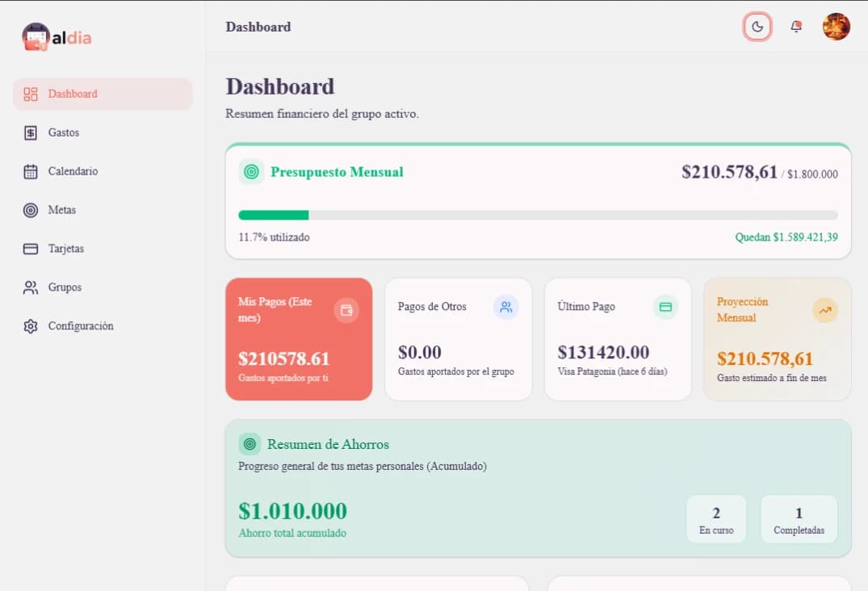Image resolution: width=868 pixels, height=591 pixels.
Task: Open Dashboard in the sidebar menu
Action: (x=103, y=94)
